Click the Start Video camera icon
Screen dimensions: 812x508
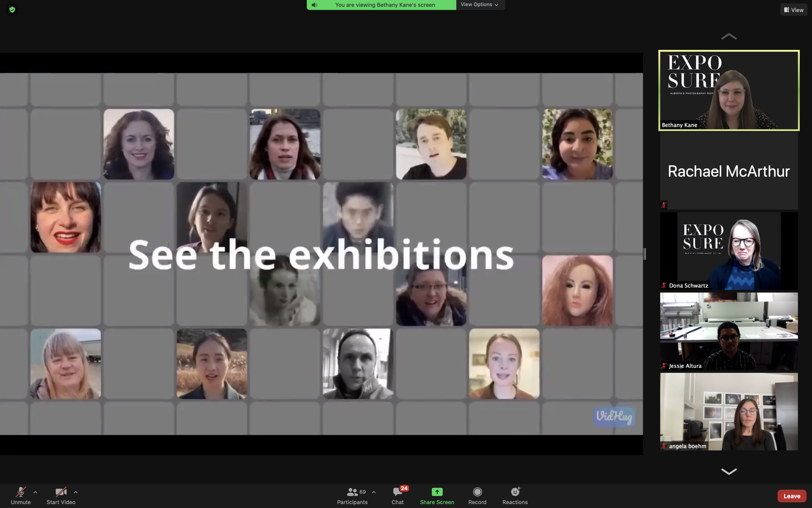[x=60, y=492]
